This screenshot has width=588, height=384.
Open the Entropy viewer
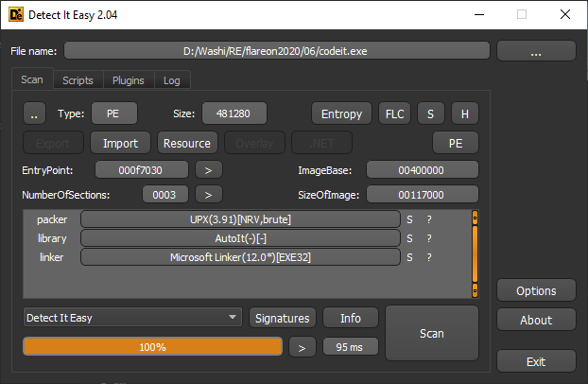point(341,113)
